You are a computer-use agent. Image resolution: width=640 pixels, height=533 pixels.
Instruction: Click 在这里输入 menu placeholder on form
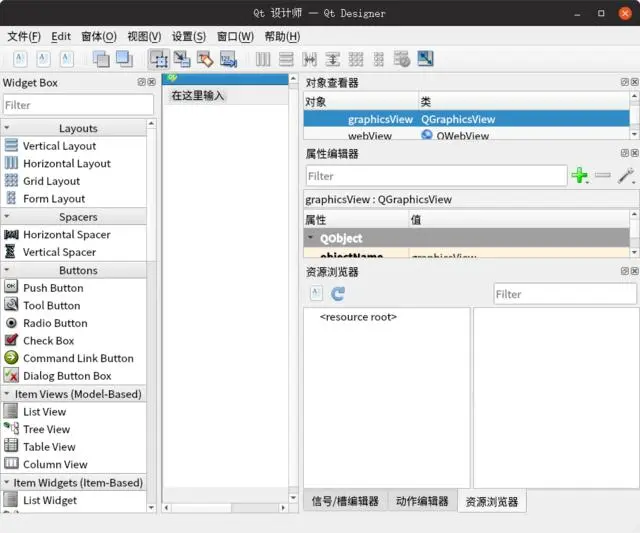[198, 95]
